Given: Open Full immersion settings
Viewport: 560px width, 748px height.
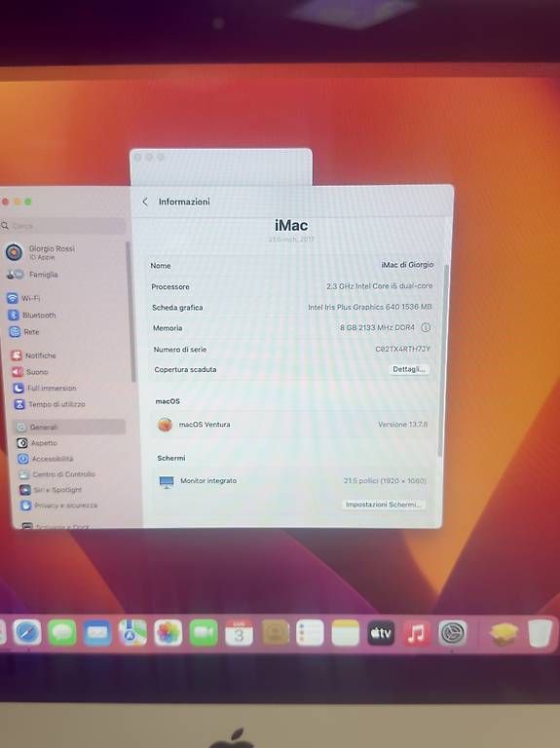Looking at the screenshot, I should 45,389.
